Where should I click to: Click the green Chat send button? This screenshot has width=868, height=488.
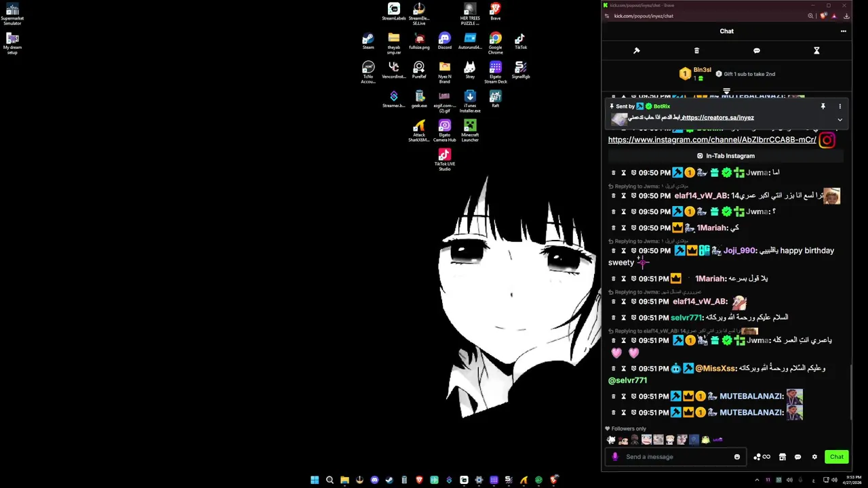(x=837, y=457)
